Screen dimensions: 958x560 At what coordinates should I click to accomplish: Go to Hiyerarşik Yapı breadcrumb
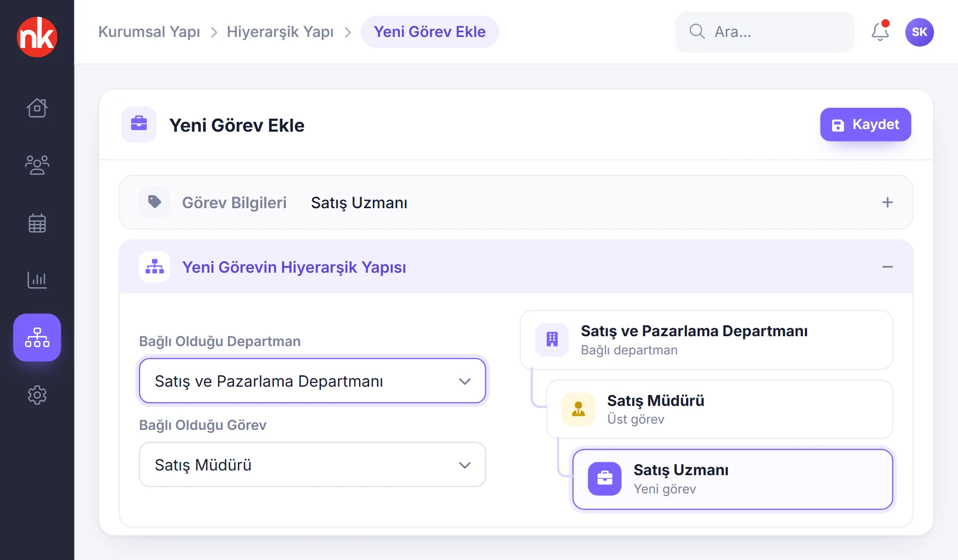point(280,32)
